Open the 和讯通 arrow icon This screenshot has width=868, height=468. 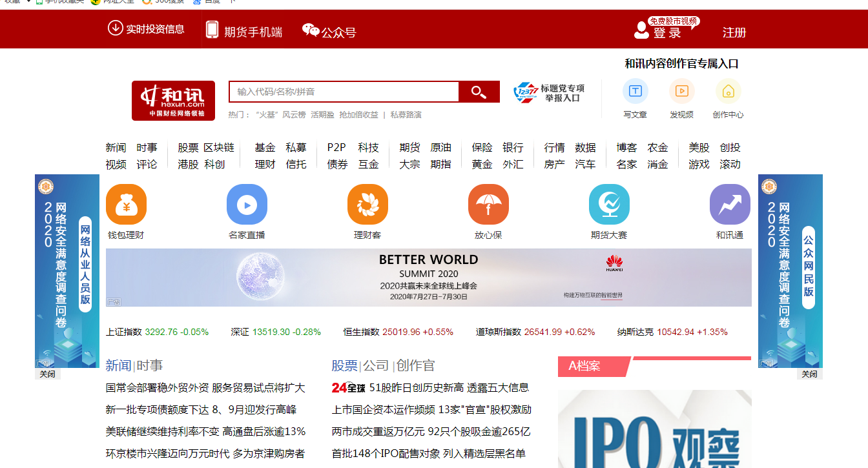[730, 205]
